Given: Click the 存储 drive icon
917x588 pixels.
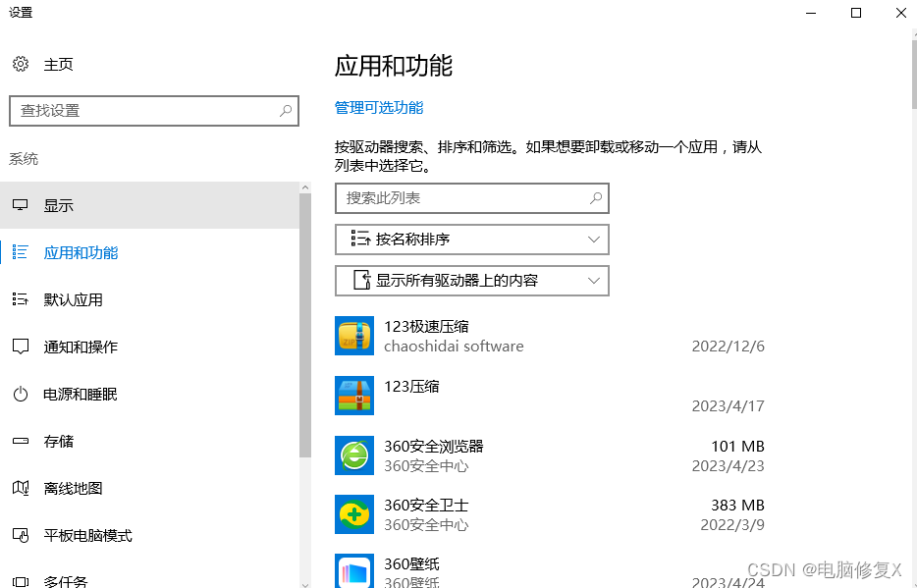Looking at the screenshot, I should [x=21, y=441].
